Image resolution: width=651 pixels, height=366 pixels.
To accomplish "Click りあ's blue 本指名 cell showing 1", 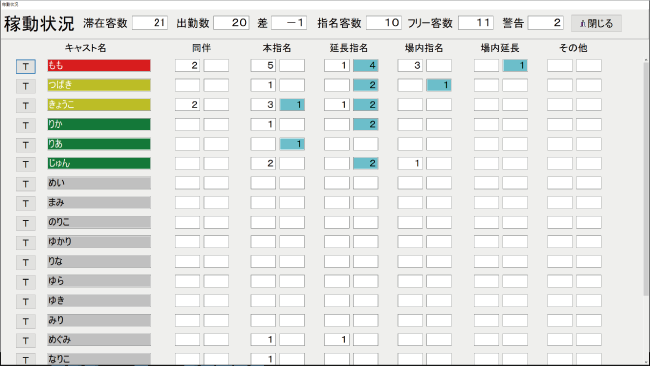I will click(292, 144).
